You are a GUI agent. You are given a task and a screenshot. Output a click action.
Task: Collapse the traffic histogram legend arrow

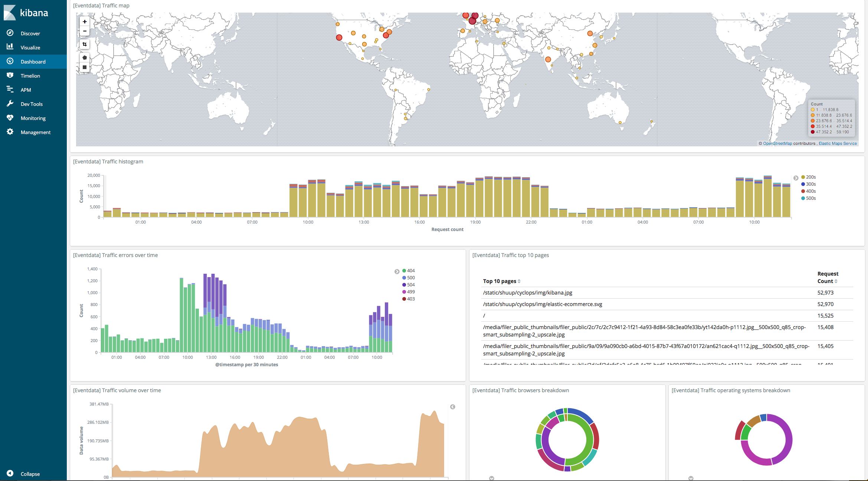pyautogui.click(x=796, y=178)
